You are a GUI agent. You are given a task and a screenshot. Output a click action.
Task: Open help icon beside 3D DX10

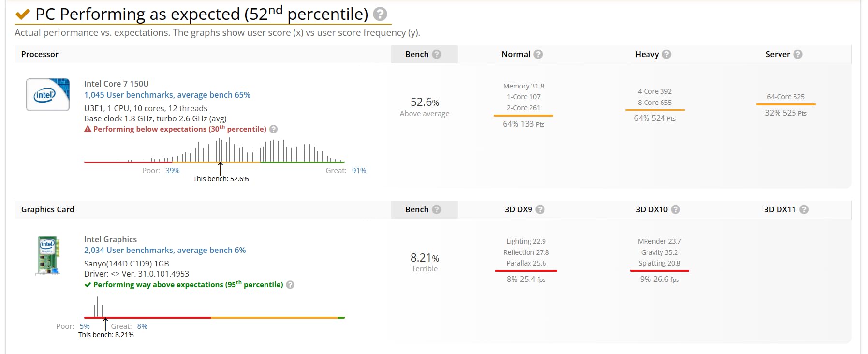tap(676, 209)
